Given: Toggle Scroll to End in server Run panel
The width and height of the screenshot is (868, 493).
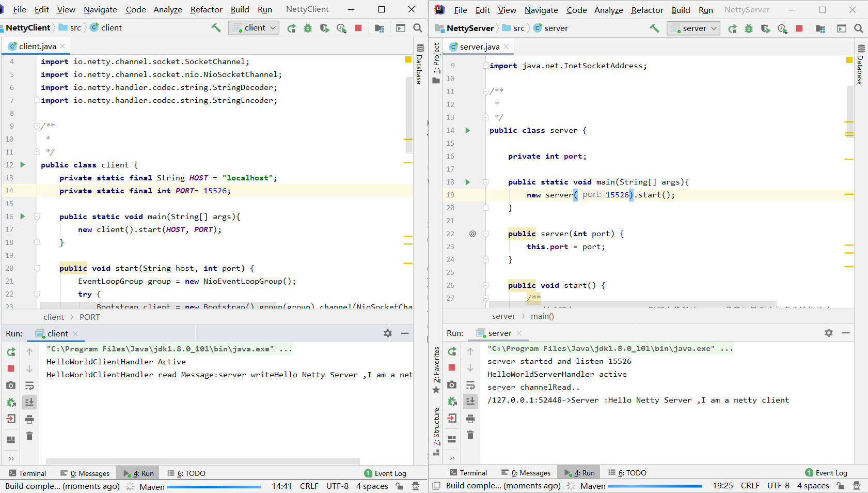Looking at the screenshot, I should point(470,402).
